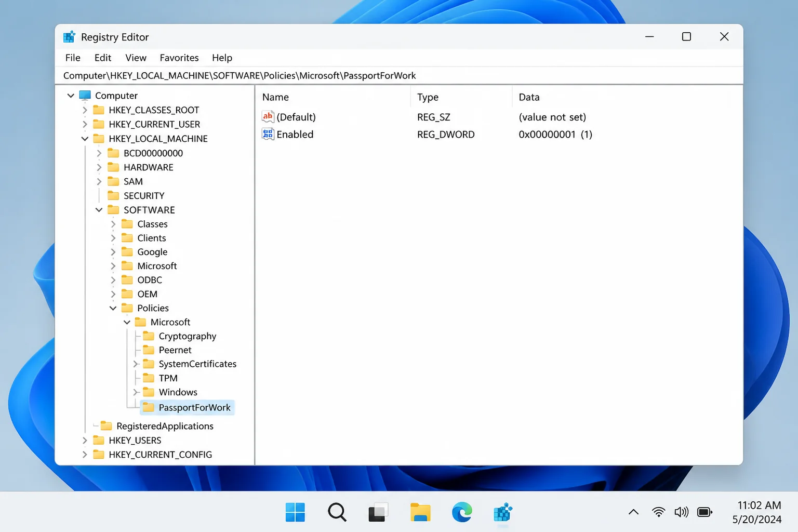The image size is (798, 532).
Task: Expand the Clients key arrow
Action: (113, 238)
